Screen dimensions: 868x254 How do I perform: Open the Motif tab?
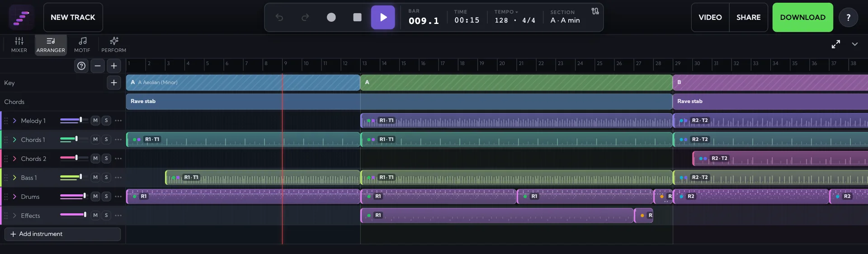click(82, 45)
